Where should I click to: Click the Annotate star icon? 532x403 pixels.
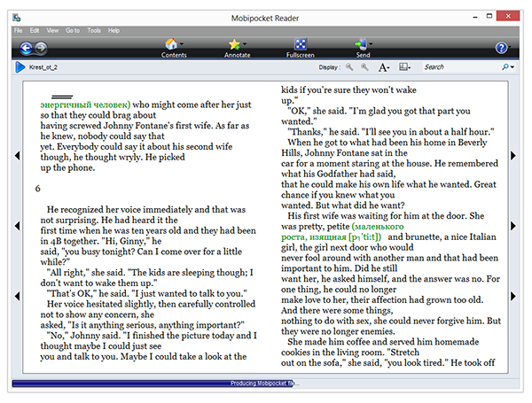tap(236, 43)
